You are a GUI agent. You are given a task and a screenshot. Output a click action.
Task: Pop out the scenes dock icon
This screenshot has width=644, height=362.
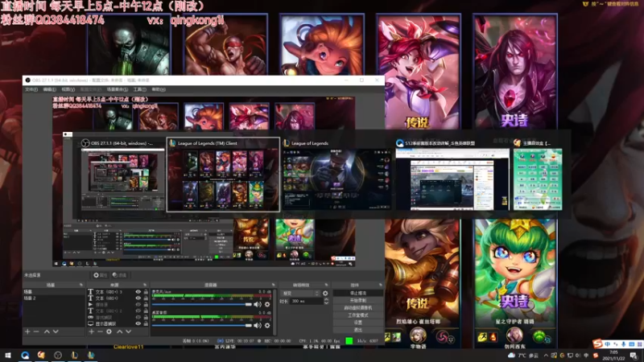pos(81,285)
